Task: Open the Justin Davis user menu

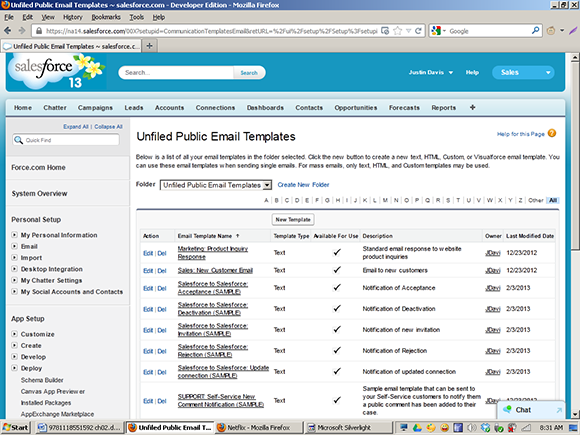Action: click(x=431, y=72)
